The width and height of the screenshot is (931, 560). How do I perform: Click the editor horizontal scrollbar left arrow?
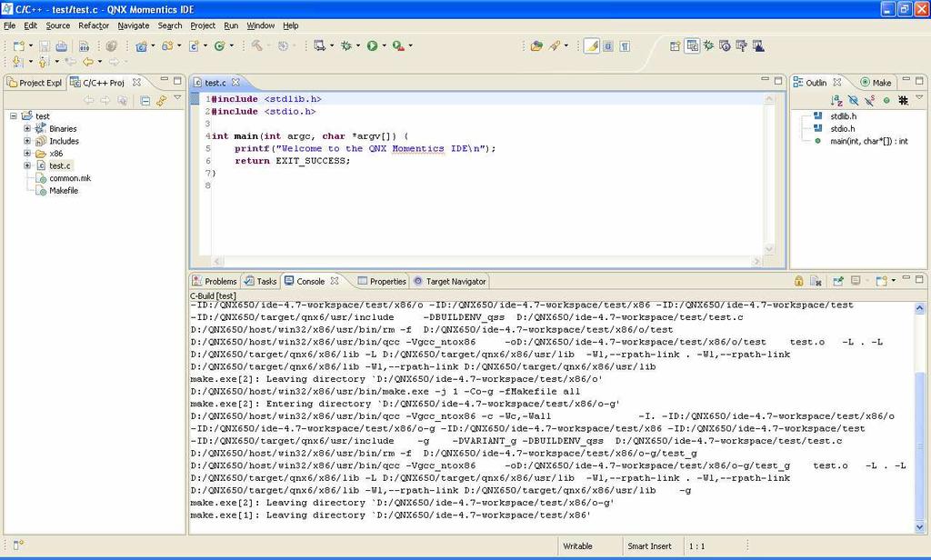[x=217, y=261]
